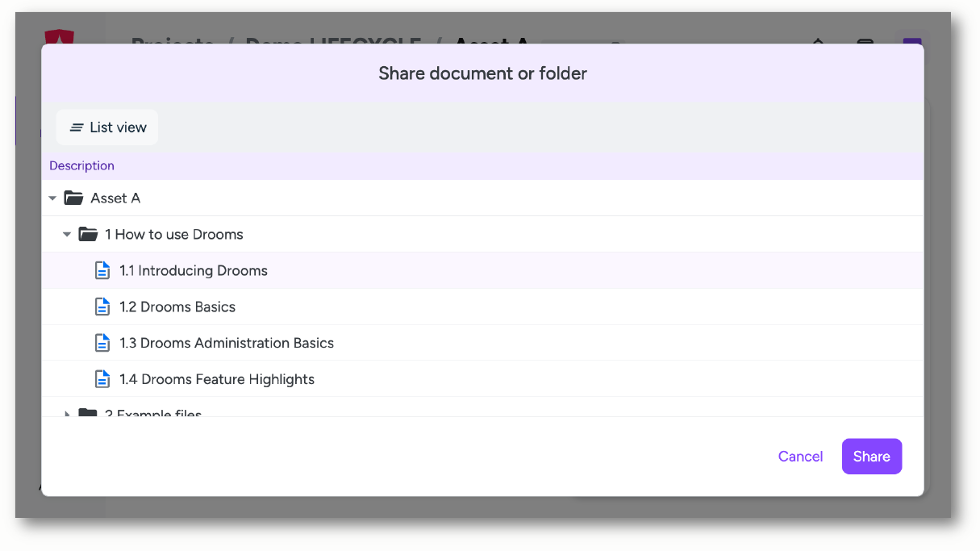
Task: Click the Description column header
Action: coord(81,165)
